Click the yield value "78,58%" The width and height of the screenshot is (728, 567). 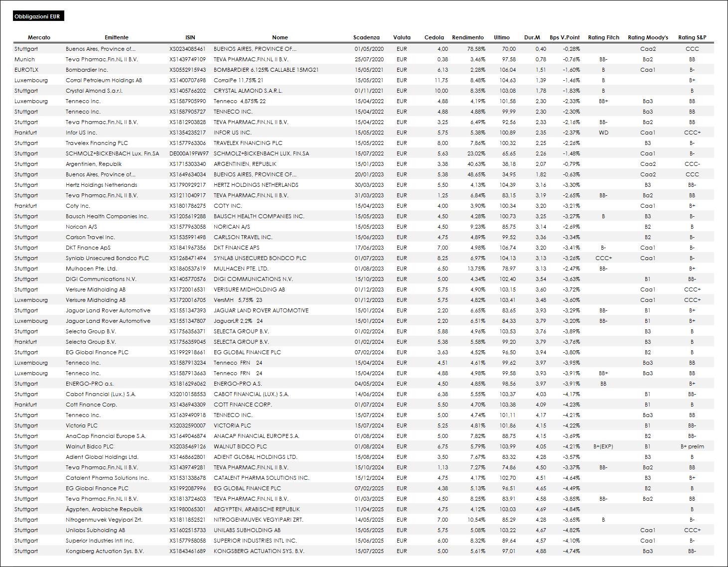[x=476, y=49]
